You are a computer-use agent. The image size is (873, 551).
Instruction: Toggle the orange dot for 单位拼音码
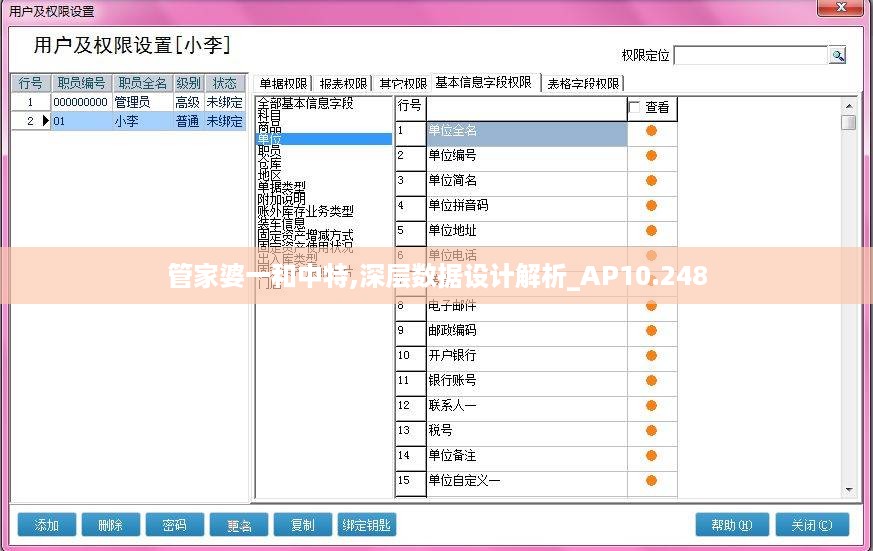pos(651,205)
